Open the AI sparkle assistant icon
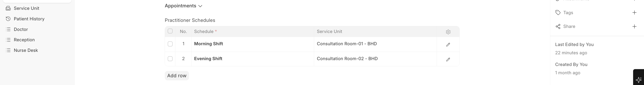 click(639, 80)
